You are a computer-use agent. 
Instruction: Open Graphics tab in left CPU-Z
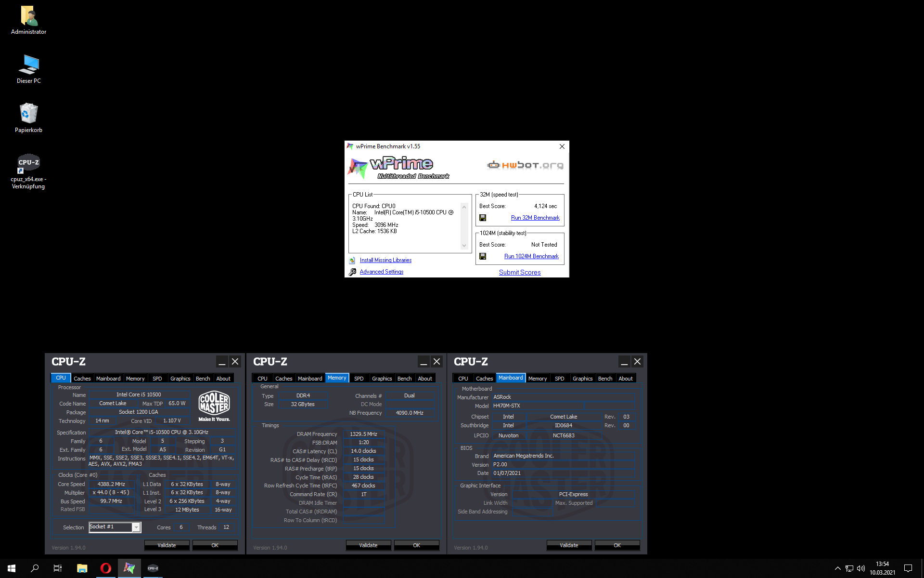pos(180,379)
